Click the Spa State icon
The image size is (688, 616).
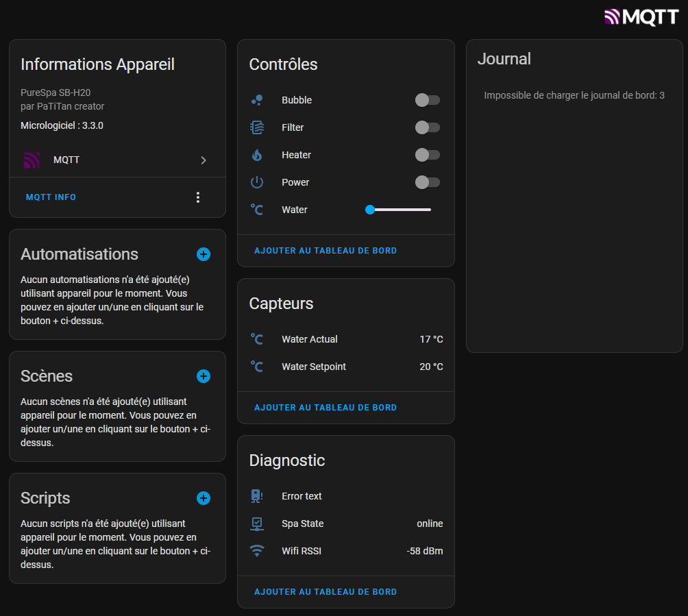pos(257,523)
